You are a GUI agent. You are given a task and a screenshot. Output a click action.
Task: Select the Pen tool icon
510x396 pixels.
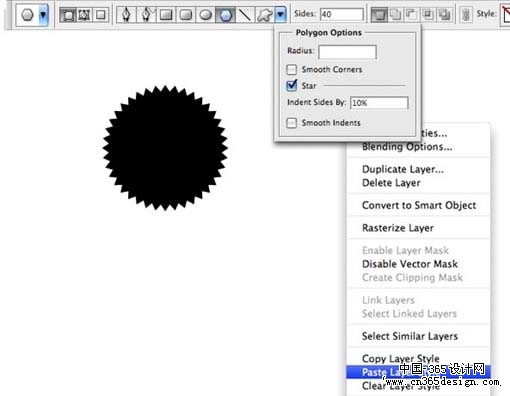pos(126,15)
